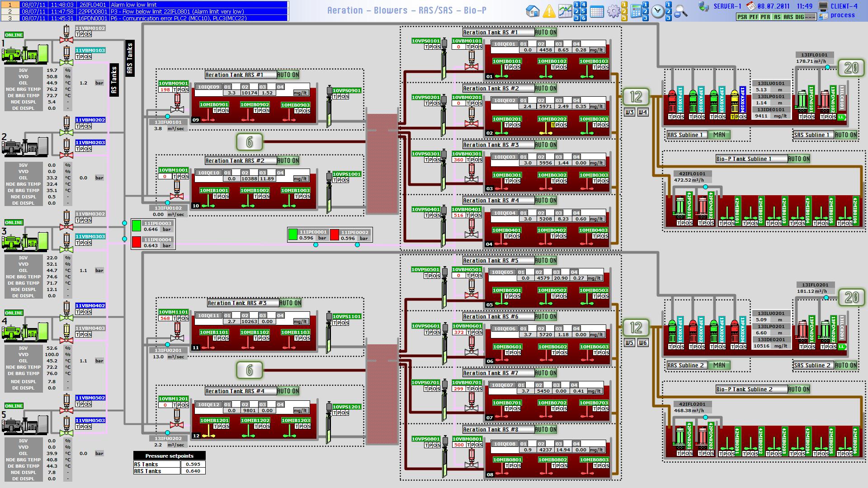Open the AS Tanks pressure setpoint field
Viewport: 868px width, 488px height.
click(x=193, y=464)
